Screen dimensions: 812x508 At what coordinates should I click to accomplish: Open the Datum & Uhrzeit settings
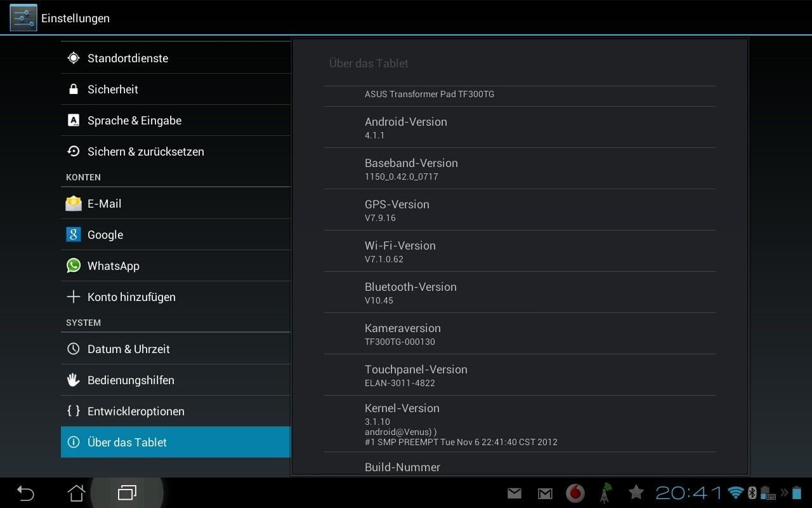pos(176,349)
